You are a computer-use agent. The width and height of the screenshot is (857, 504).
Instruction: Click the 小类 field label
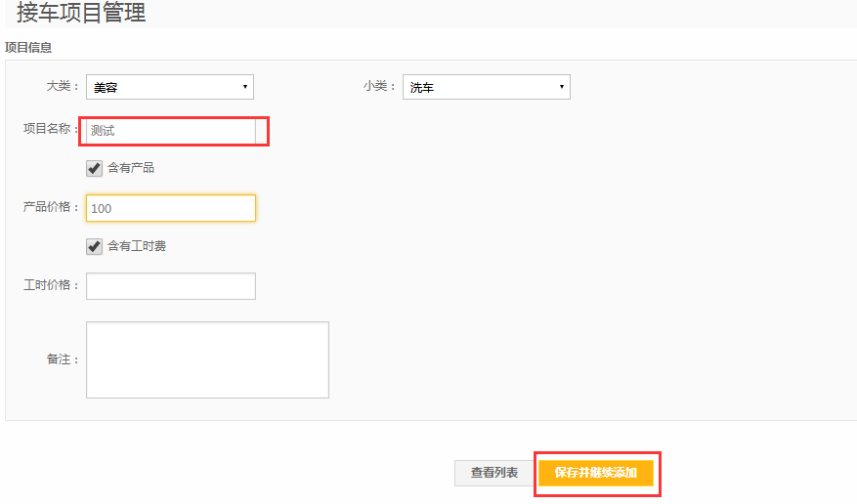tap(379, 87)
